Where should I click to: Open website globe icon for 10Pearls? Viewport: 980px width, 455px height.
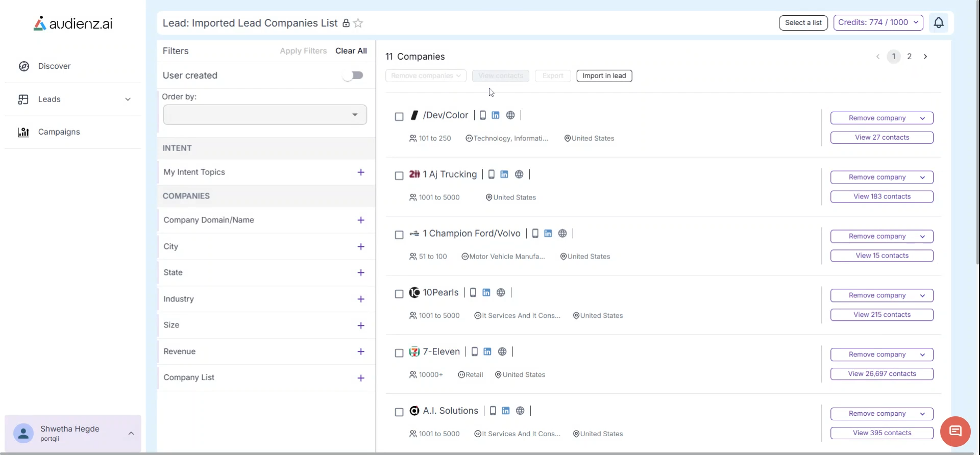[501, 293]
